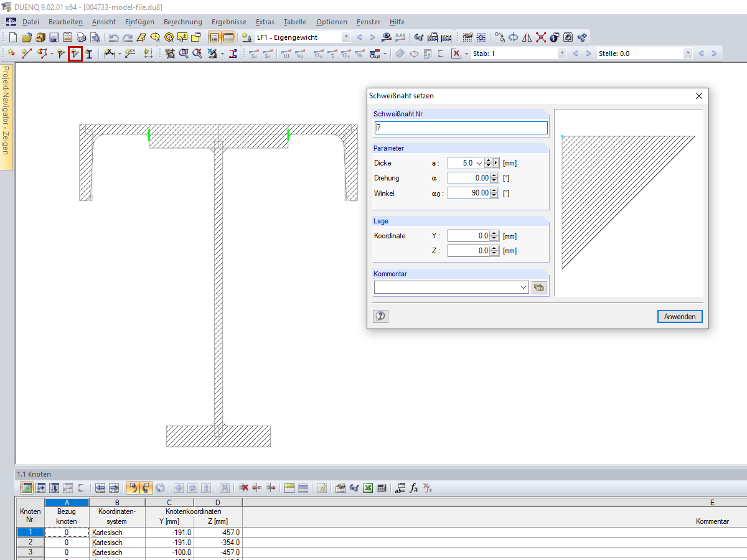
Task: Close the Schweißnaht setzen dialog
Action: 698,96
